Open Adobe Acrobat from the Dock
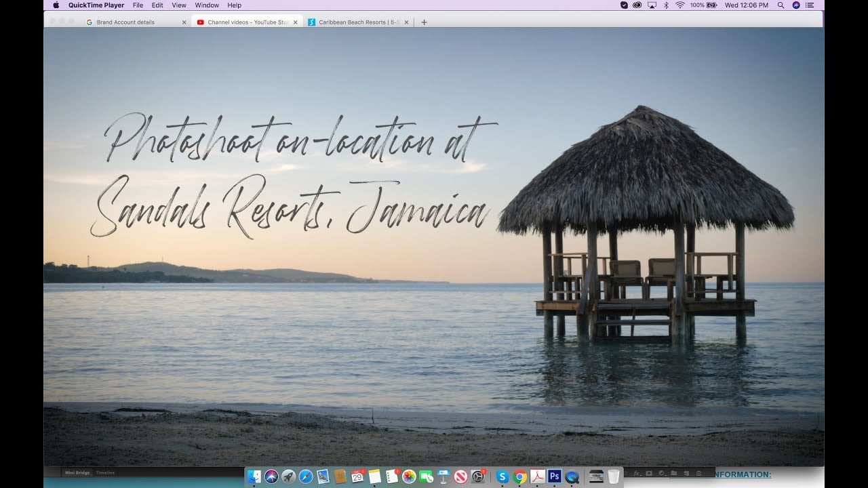868x488 pixels. (537, 476)
